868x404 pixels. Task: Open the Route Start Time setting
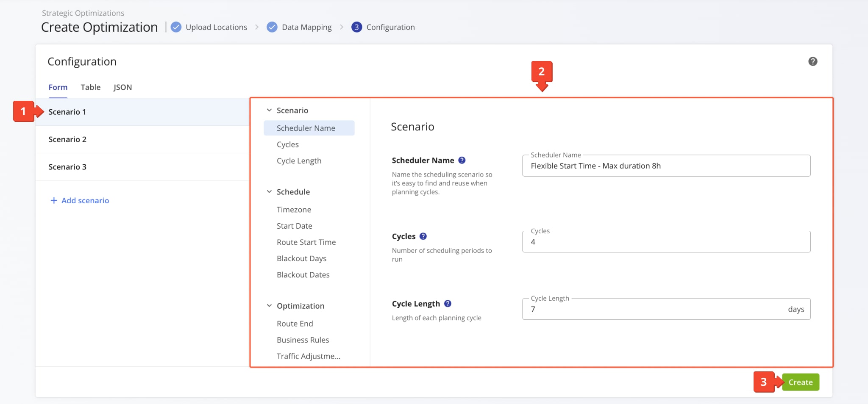(x=306, y=242)
